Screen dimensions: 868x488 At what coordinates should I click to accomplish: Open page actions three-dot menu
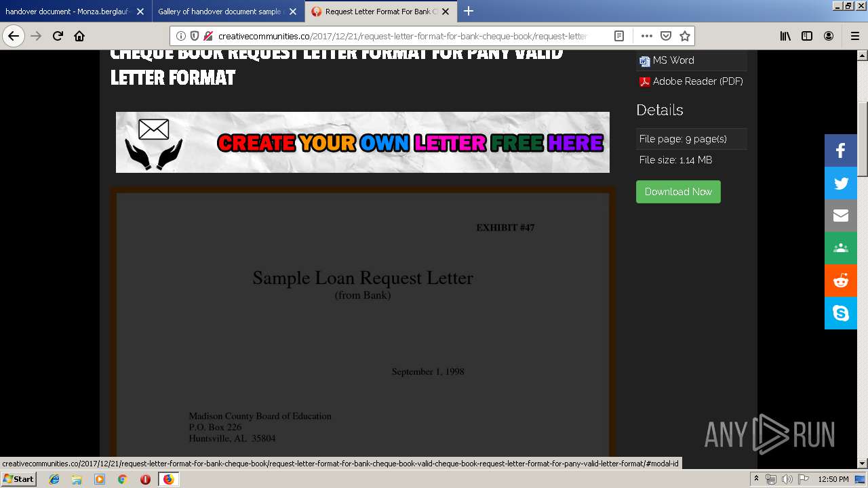646,36
